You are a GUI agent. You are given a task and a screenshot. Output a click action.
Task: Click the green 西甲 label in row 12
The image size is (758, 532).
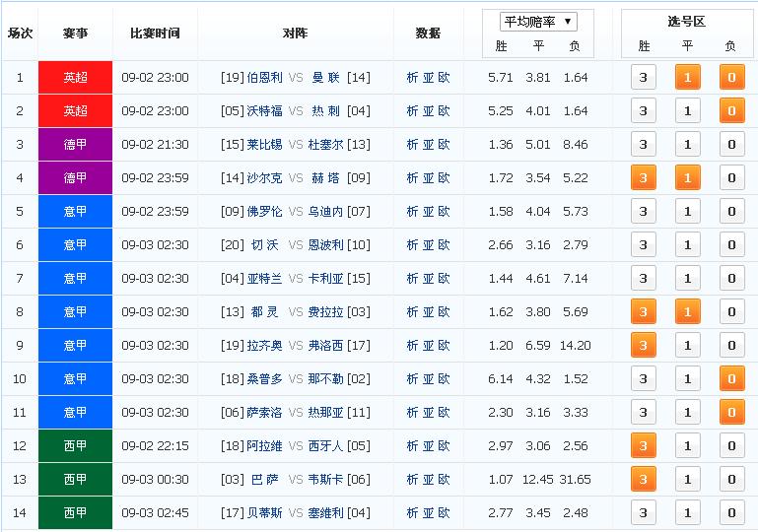76,446
